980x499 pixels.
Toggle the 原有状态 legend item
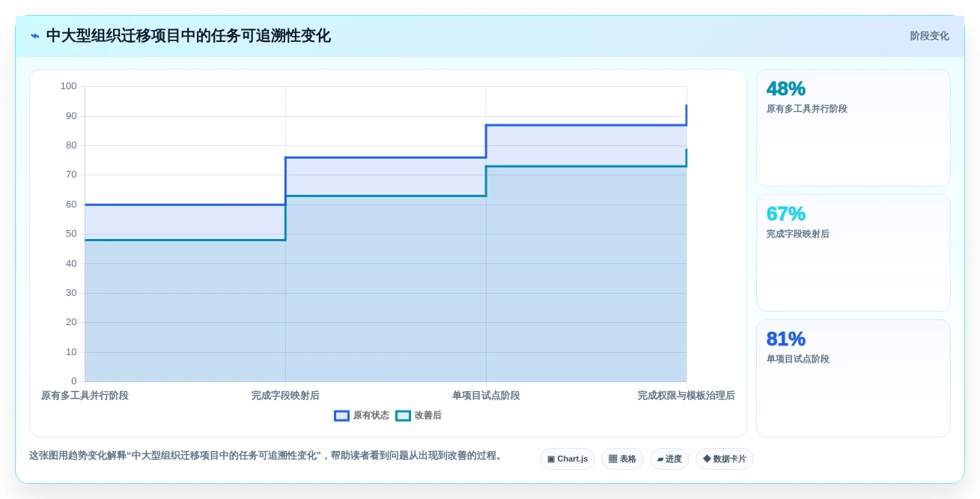[x=362, y=415]
